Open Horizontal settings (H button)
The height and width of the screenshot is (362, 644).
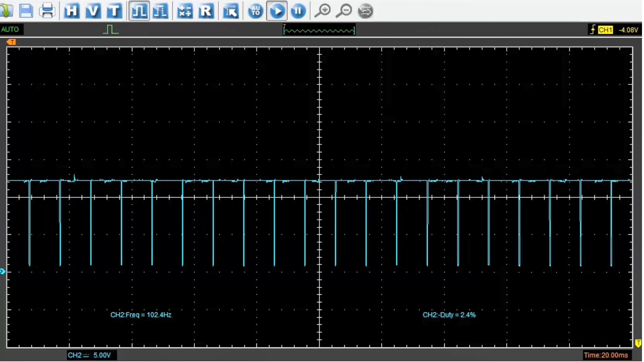[71, 11]
